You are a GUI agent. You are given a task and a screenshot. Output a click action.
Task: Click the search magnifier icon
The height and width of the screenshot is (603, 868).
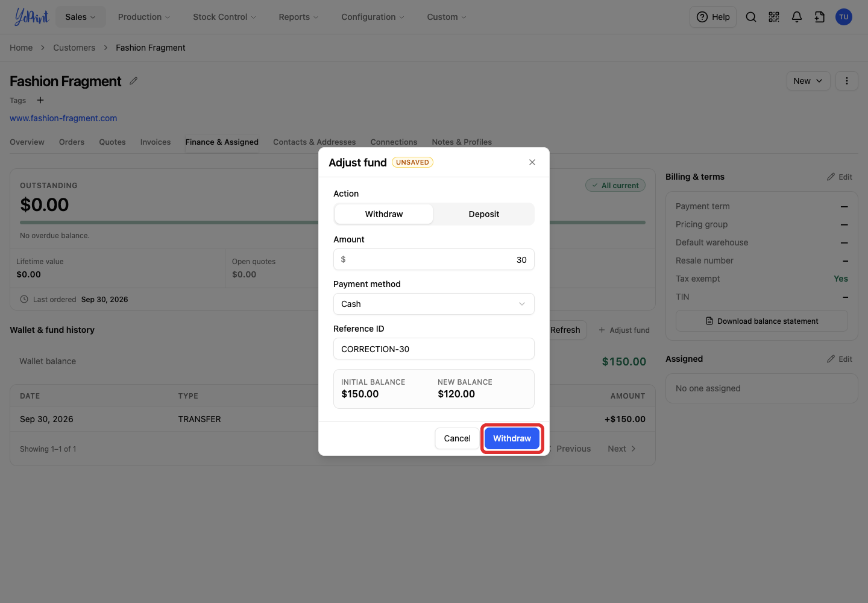[751, 17]
